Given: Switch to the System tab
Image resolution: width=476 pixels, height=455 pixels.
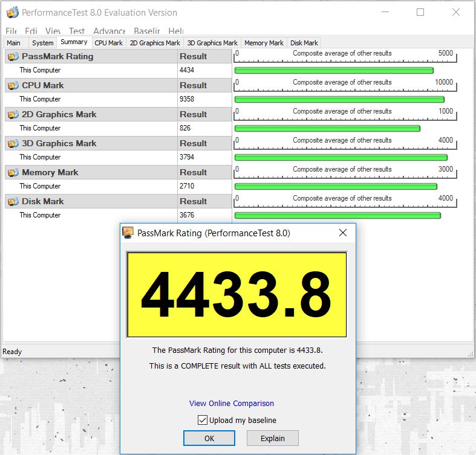Looking at the screenshot, I should tap(42, 43).
